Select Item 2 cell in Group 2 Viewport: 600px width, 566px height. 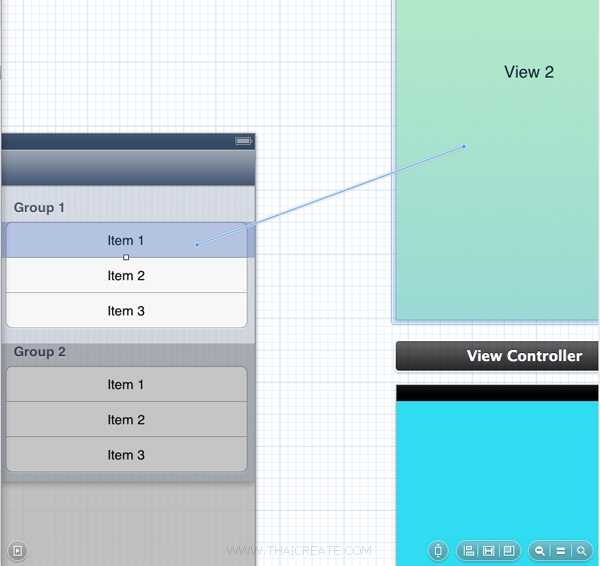(x=126, y=419)
